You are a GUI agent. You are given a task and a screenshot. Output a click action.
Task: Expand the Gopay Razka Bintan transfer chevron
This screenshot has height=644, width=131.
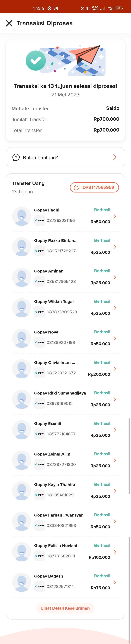(x=115, y=247)
